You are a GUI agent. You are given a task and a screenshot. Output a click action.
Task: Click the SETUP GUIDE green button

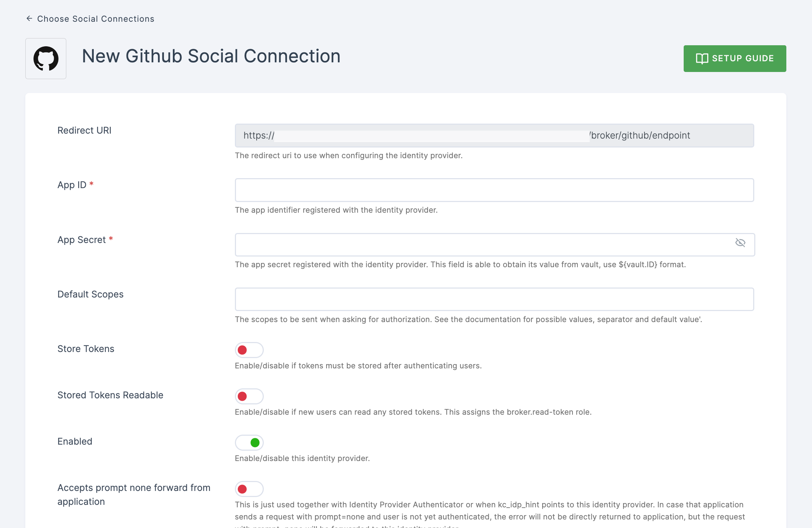734,58
